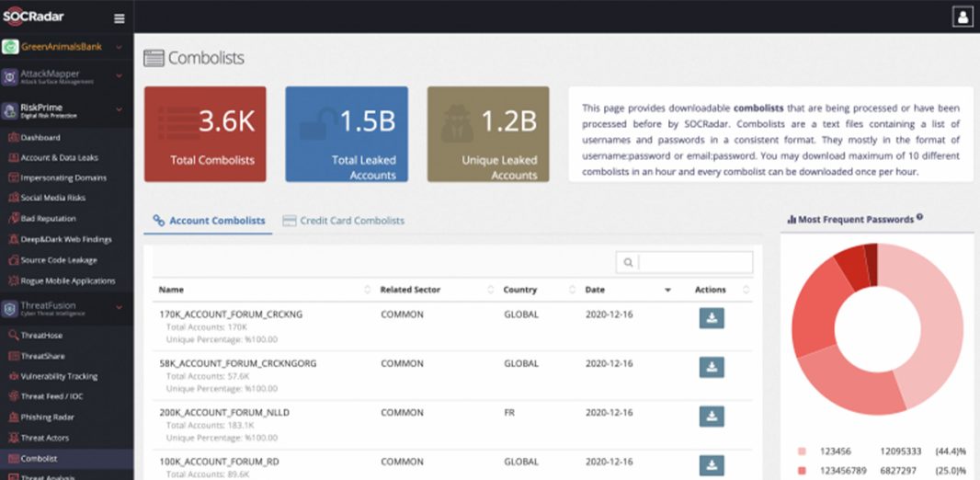Click 100K_ACCOUNT_FORUM_RD name text
This screenshot has width=980, height=480.
[220, 462]
